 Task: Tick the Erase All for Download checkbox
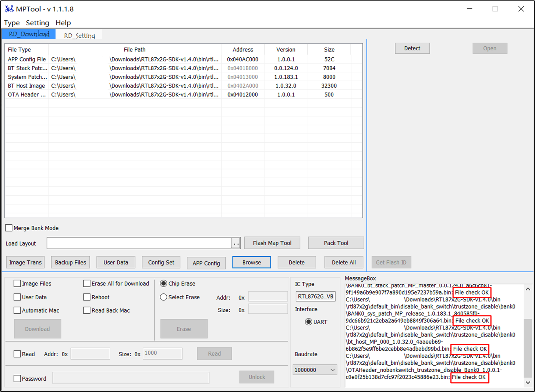click(x=87, y=284)
